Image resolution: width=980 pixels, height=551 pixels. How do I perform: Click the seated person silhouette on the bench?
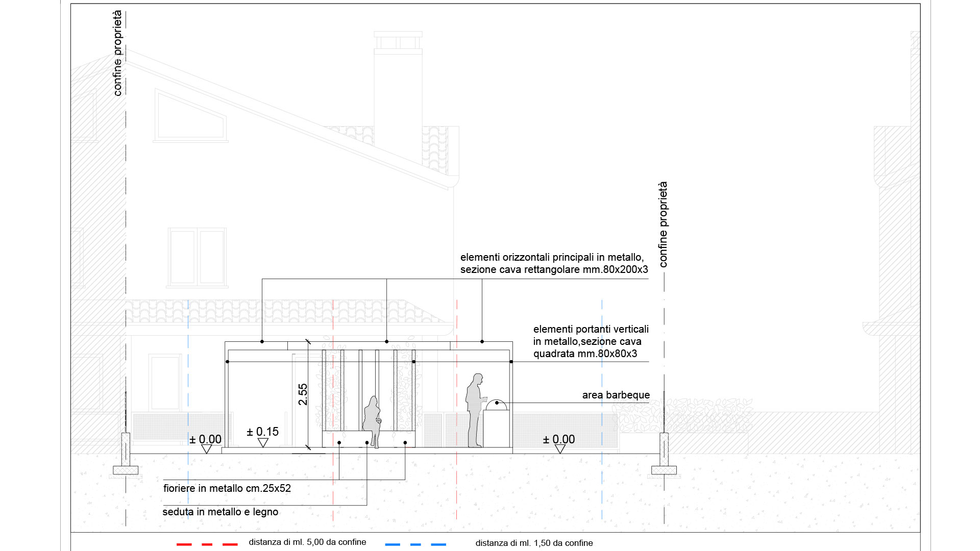tap(372, 422)
